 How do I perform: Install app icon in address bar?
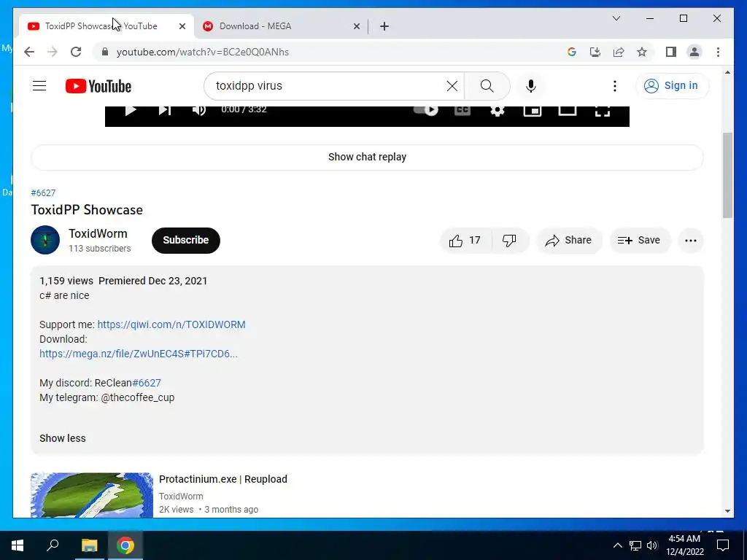(x=595, y=52)
